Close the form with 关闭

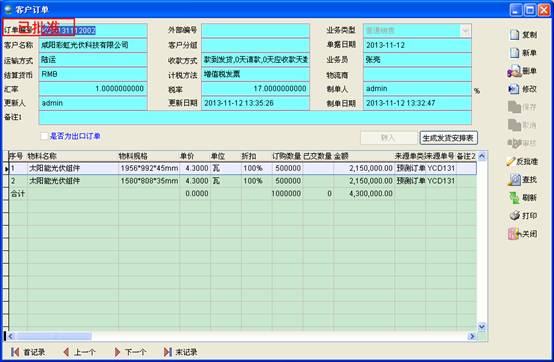(x=522, y=233)
